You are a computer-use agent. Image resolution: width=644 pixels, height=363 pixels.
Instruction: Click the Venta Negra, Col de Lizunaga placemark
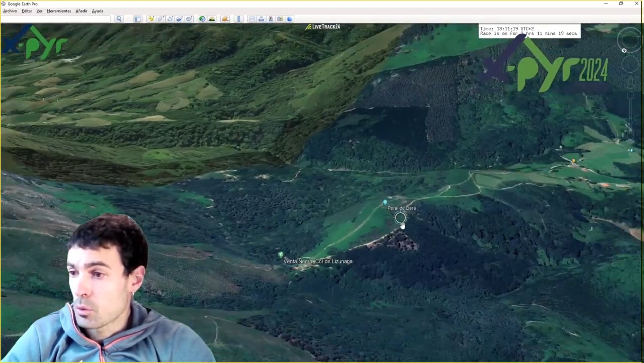(281, 255)
